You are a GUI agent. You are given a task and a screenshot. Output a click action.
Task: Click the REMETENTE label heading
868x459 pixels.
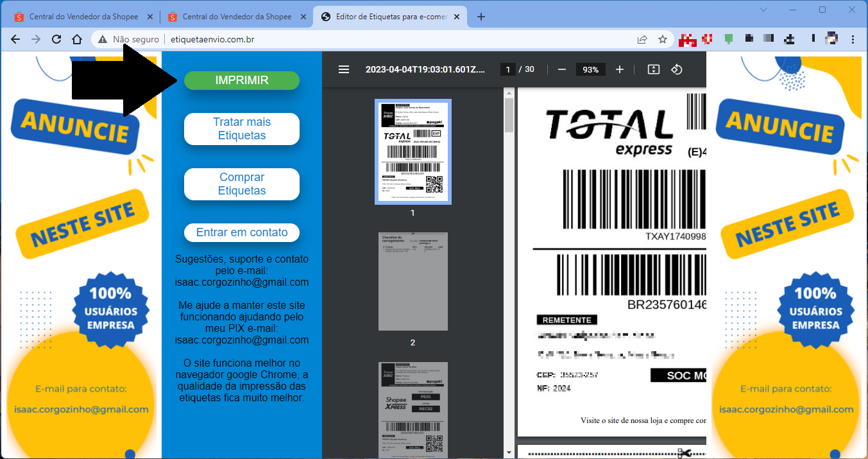566,320
